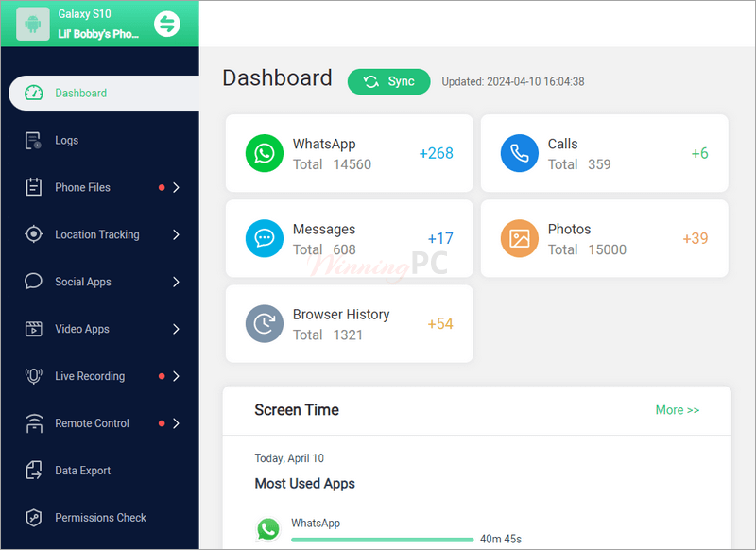The width and height of the screenshot is (756, 550).
Task: Click the Android device avatar icon
Action: coord(33,24)
